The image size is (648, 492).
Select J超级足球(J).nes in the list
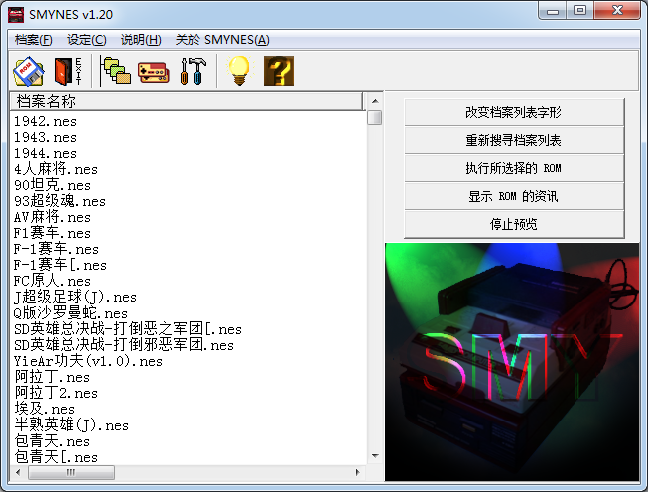[x=75, y=297]
